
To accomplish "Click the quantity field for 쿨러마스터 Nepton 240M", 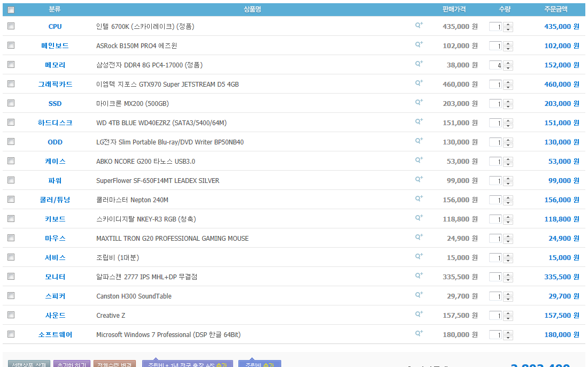I will pos(496,200).
